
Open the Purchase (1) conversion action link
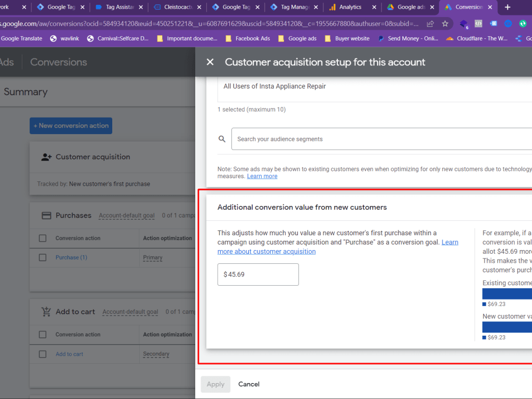[71, 257]
